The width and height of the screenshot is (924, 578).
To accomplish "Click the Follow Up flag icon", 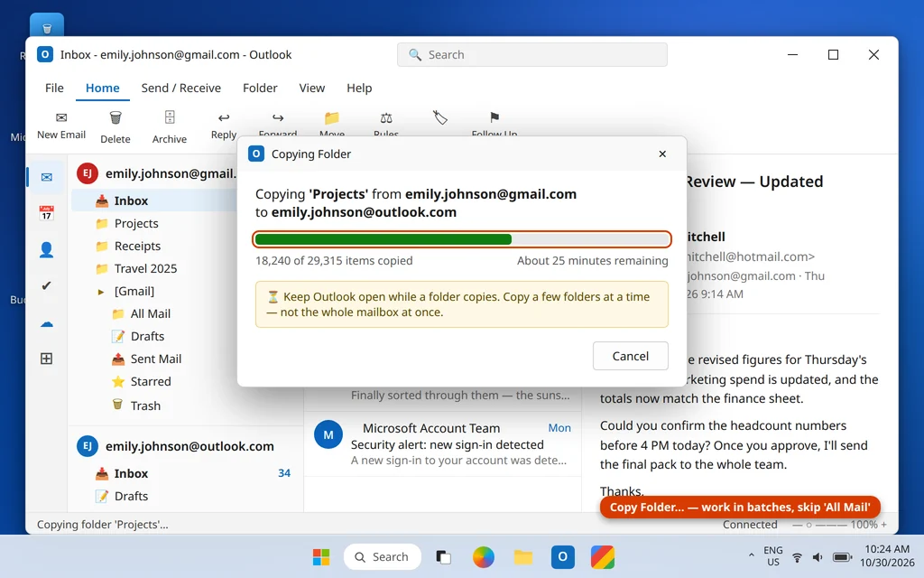I will (x=494, y=117).
